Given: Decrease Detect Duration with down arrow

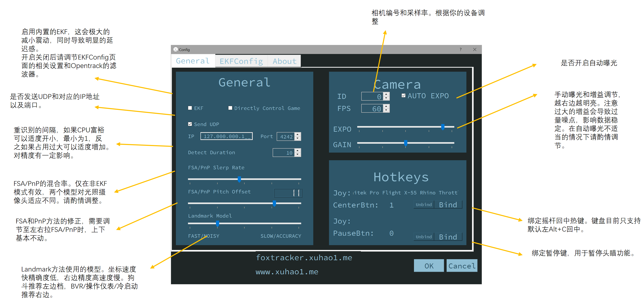Looking at the screenshot, I should click(x=298, y=155).
